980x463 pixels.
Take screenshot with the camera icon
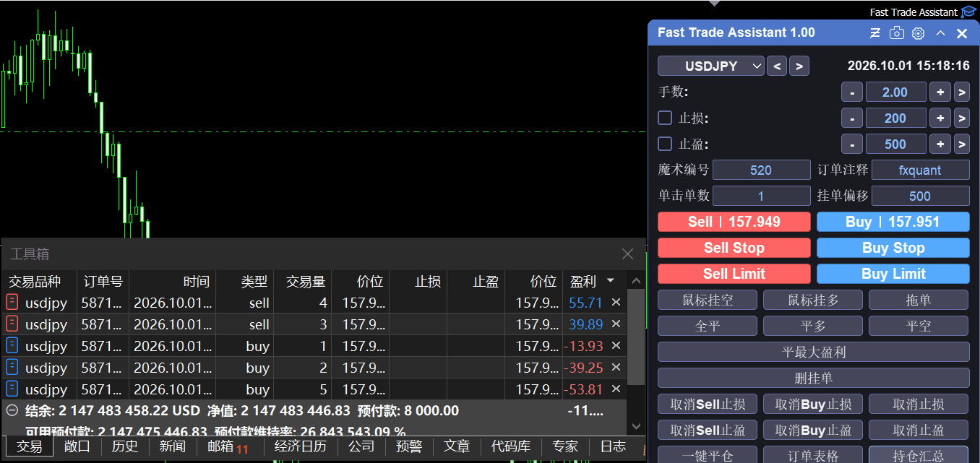pyautogui.click(x=897, y=33)
